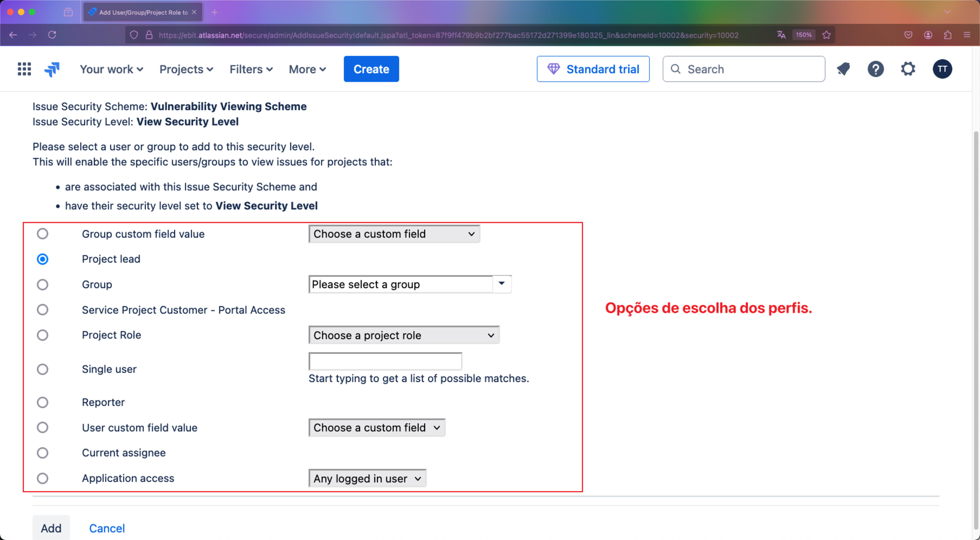Expand the Choose a project role dropdown
Screen dimensions: 980x540
[404, 335]
